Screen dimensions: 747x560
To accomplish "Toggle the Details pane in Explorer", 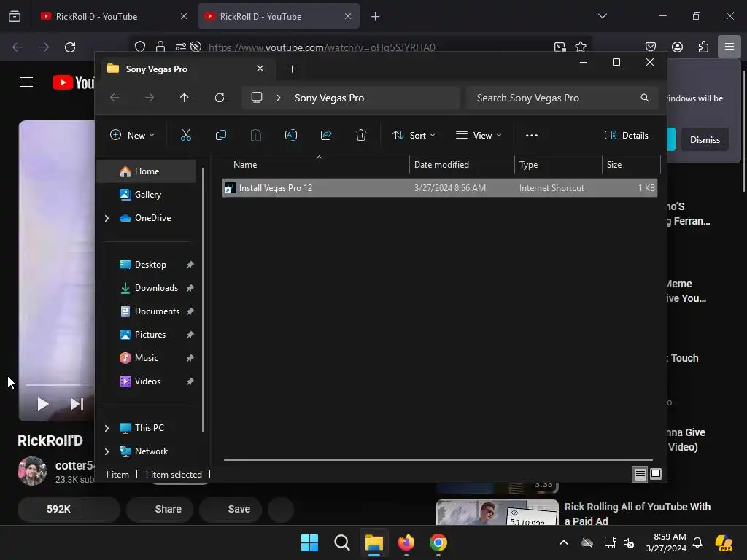I will 626,135.
